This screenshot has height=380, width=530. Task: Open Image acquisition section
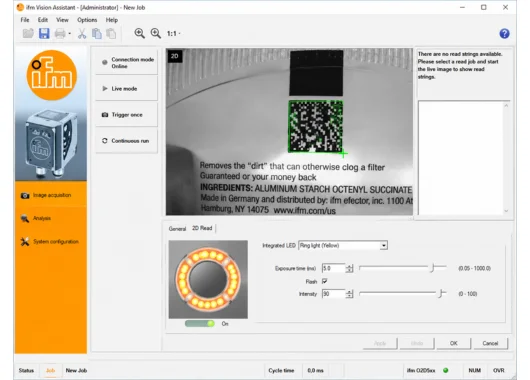[x=51, y=195]
